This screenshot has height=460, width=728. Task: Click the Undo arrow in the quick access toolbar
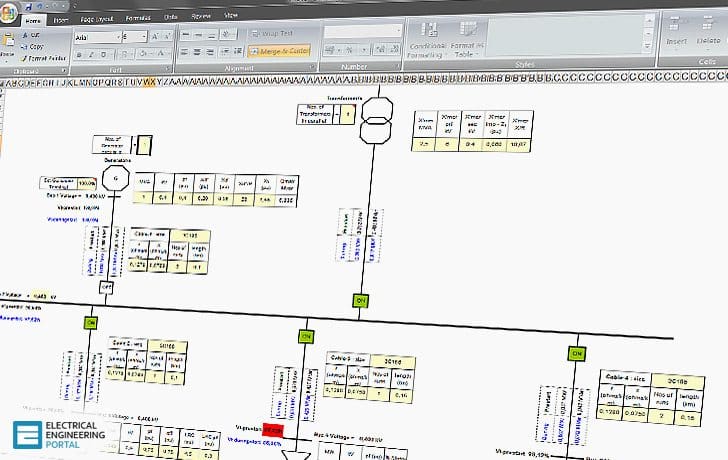point(39,6)
